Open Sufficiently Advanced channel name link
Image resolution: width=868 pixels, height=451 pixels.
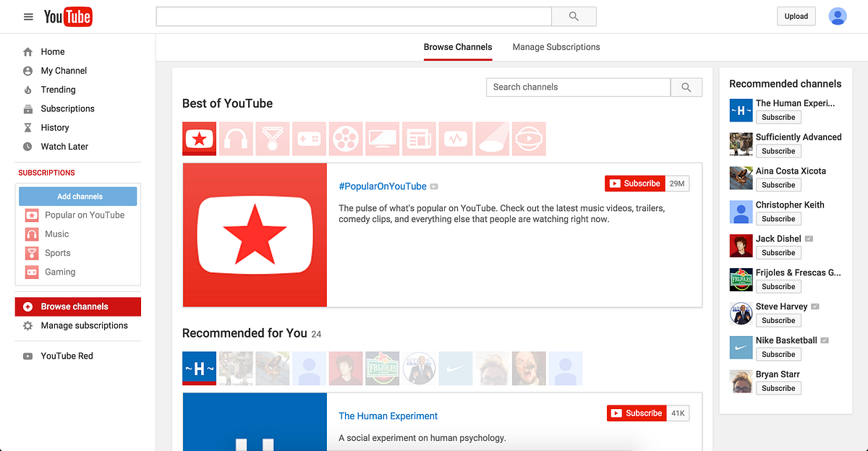(x=799, y=137)
